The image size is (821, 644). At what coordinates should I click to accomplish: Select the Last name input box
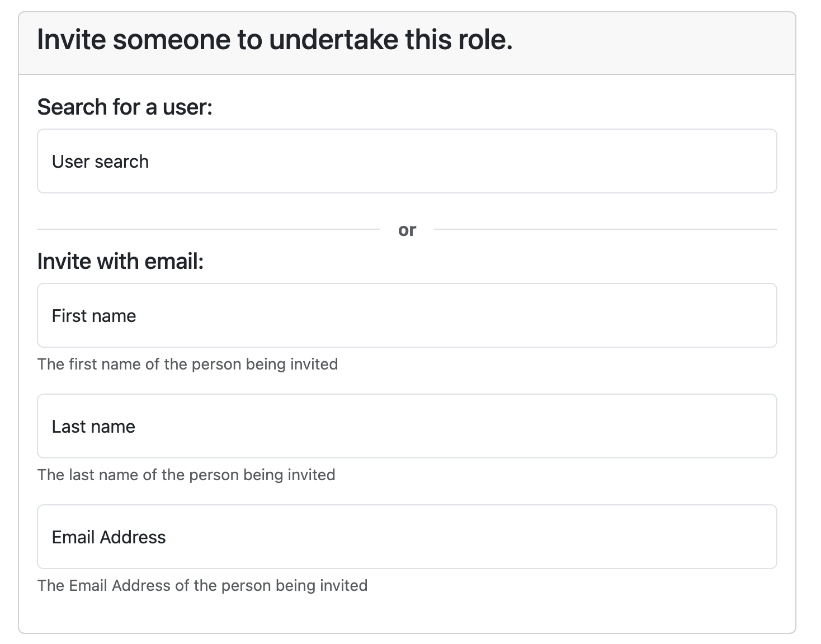pos(407,426)
